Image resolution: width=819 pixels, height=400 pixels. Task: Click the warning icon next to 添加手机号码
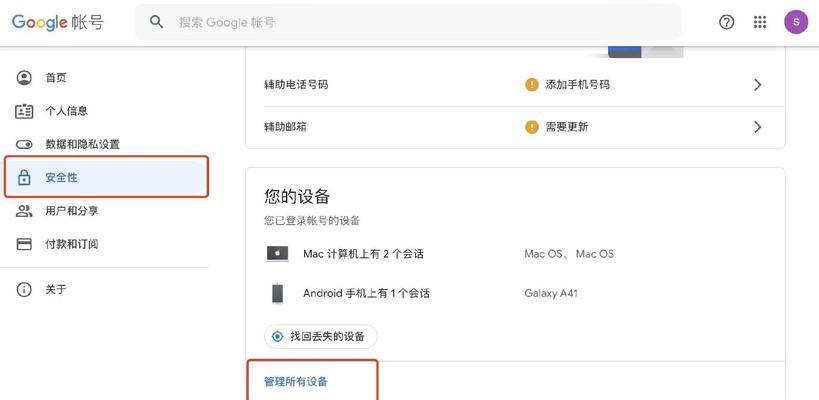coord(532,85)
